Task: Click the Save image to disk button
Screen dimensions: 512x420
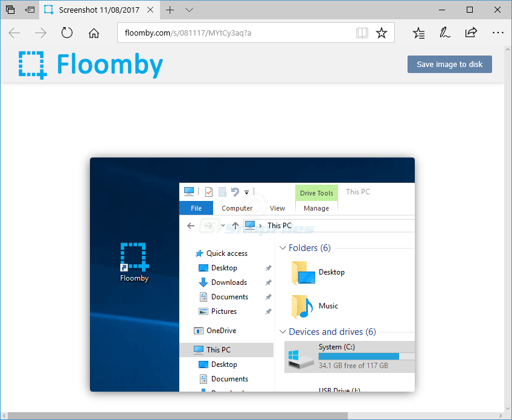Action: point(449,64)
